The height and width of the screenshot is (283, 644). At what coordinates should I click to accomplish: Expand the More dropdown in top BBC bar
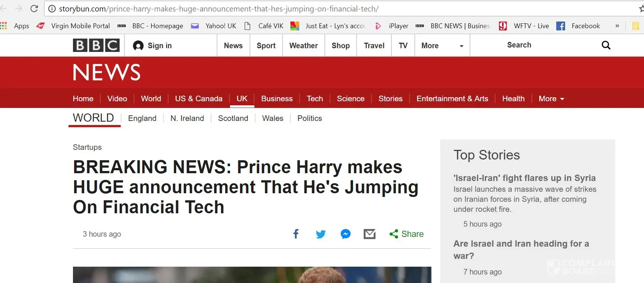pos(442,46)
